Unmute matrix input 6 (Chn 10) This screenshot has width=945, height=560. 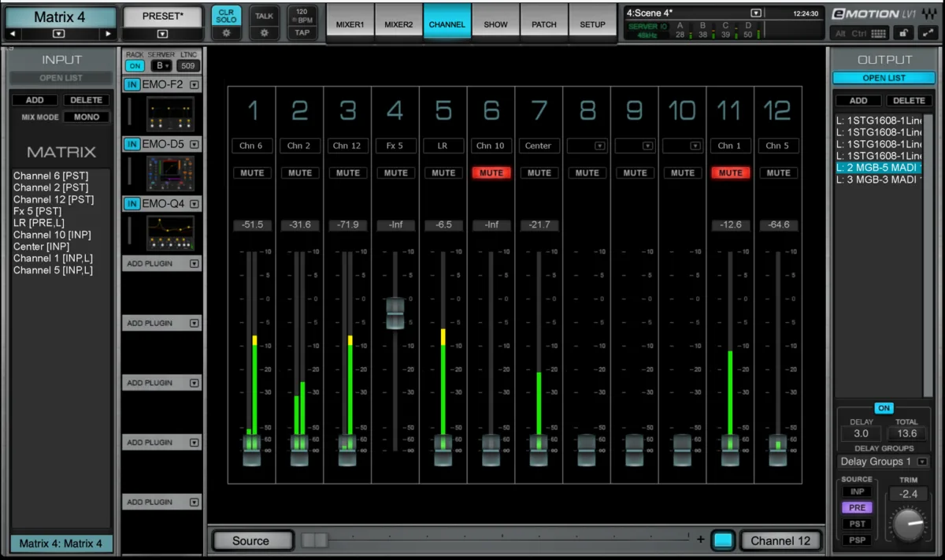click(x=491, y=172)
